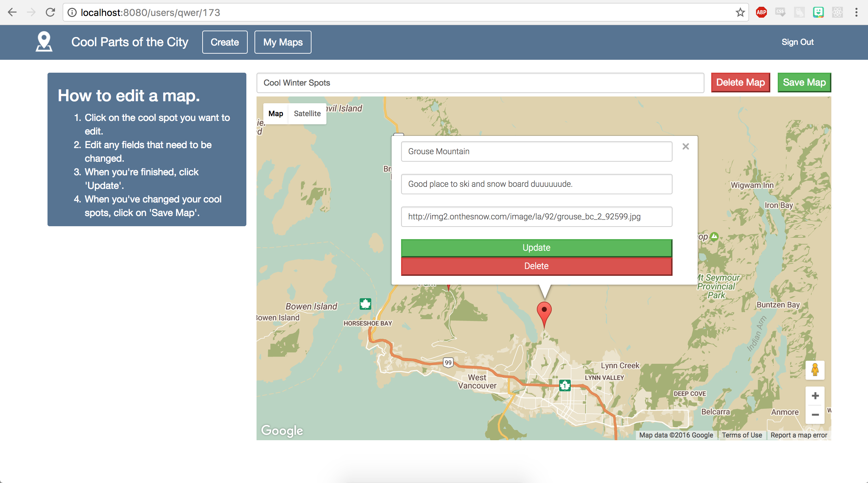Screen dimensions: 868x483
Task: Click the map pin logo icon
Action: click(x=44, y=42)
